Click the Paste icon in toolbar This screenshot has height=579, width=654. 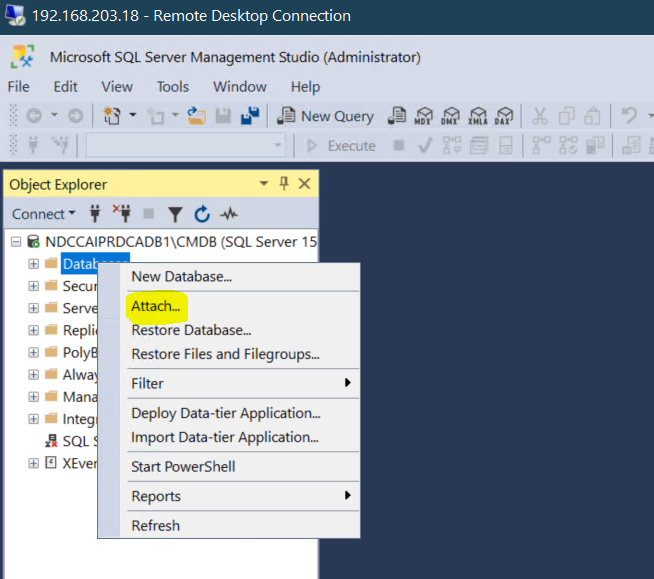pos(593,116)
